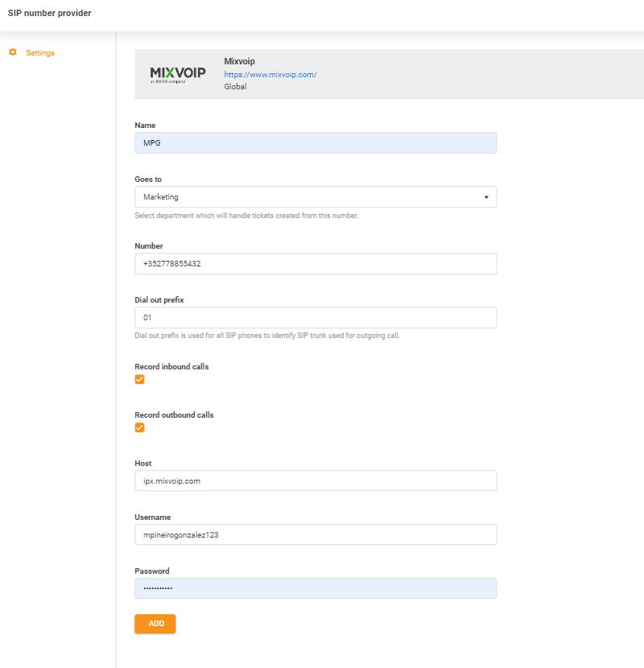
Task: Select the Username input field
Action: coord(315,534)
